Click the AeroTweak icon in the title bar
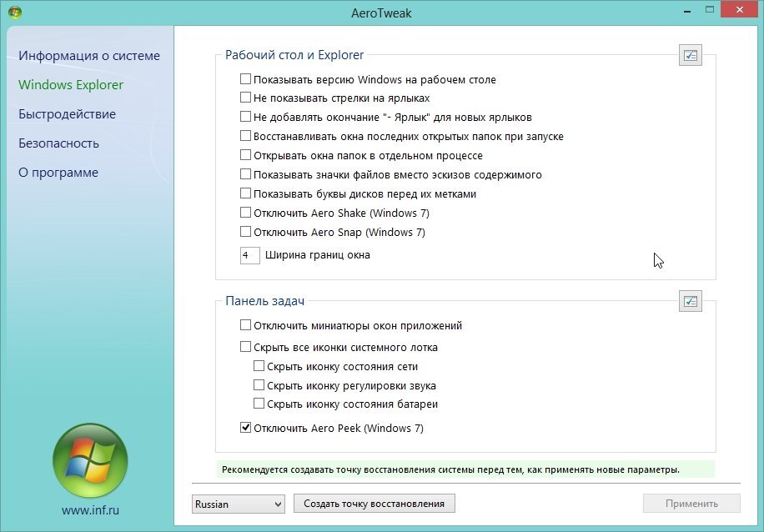 14,12
